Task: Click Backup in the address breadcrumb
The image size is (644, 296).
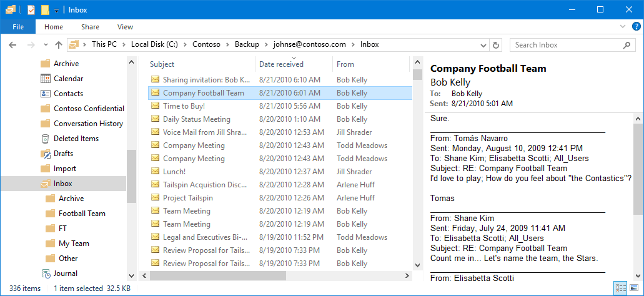Action: point(247,44)
